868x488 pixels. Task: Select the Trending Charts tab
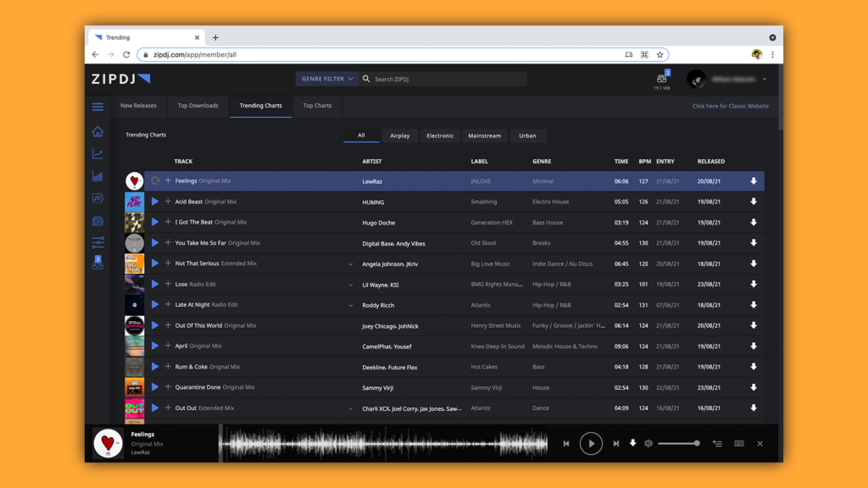(261, 106)
